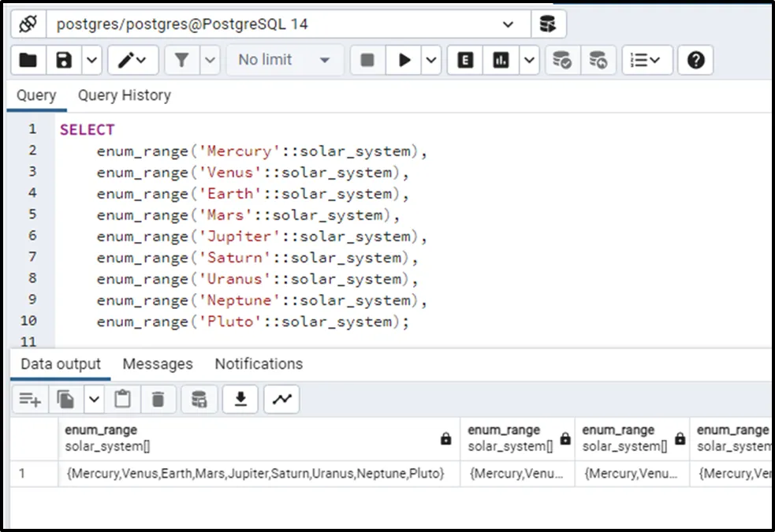Click line 11 in the query editor
The image size is (775, 532).
(x=237, y=342)
